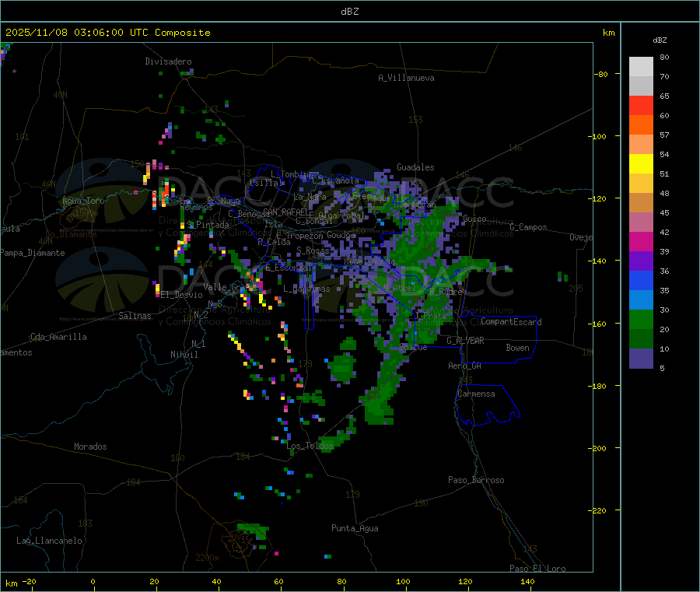Click the Cda_Amarilla label
The height and width of the screenshot is (592, 700).
(58, 337)
